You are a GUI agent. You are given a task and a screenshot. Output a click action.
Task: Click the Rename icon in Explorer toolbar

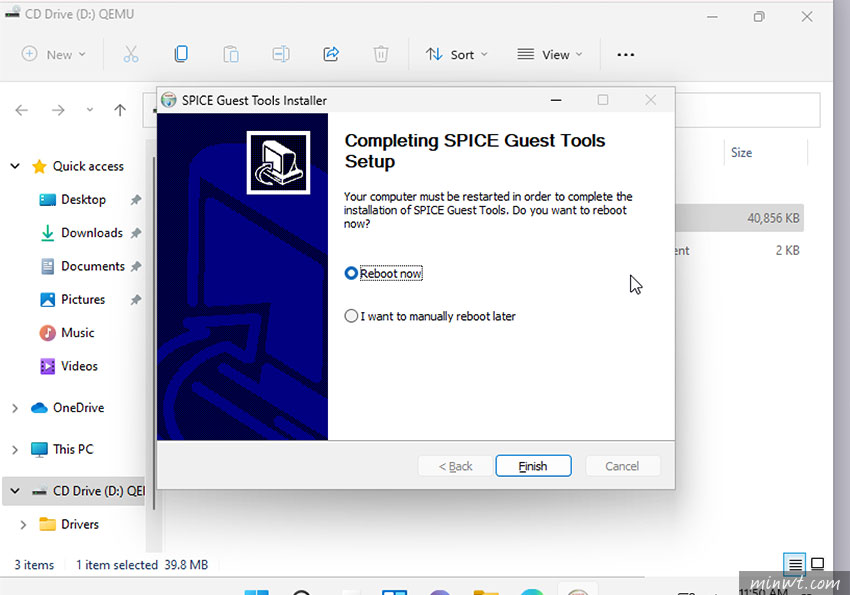coord(281,54)
